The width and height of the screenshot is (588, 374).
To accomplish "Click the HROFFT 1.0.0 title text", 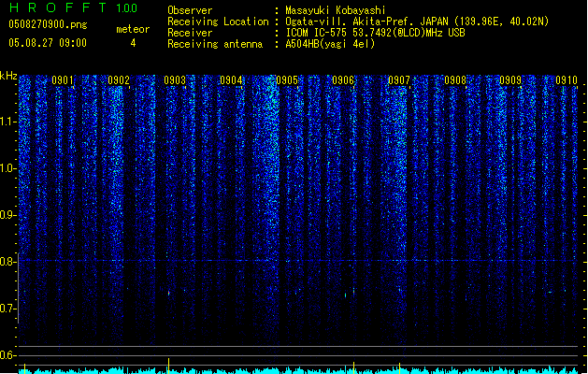I will [73, 7].
